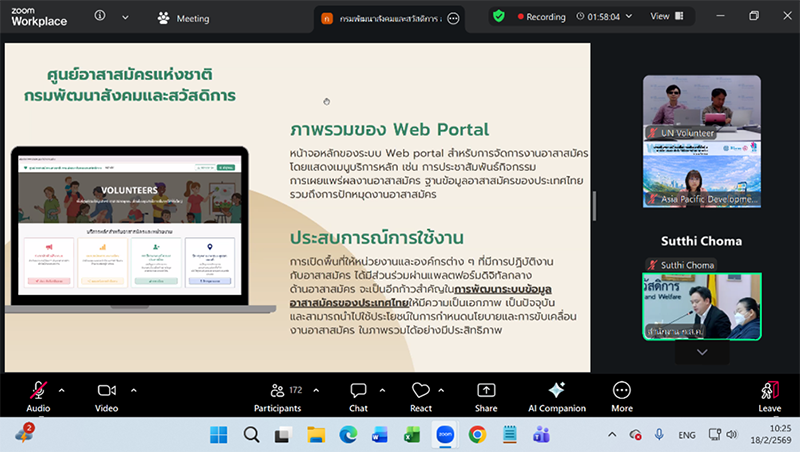
Task: Open meeting info icon
Action: coord(100,16)
